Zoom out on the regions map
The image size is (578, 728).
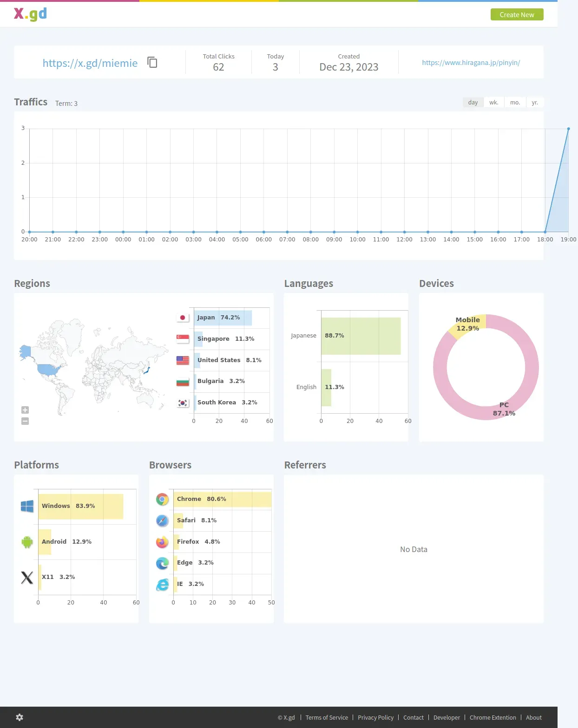[x=25, y=421]
